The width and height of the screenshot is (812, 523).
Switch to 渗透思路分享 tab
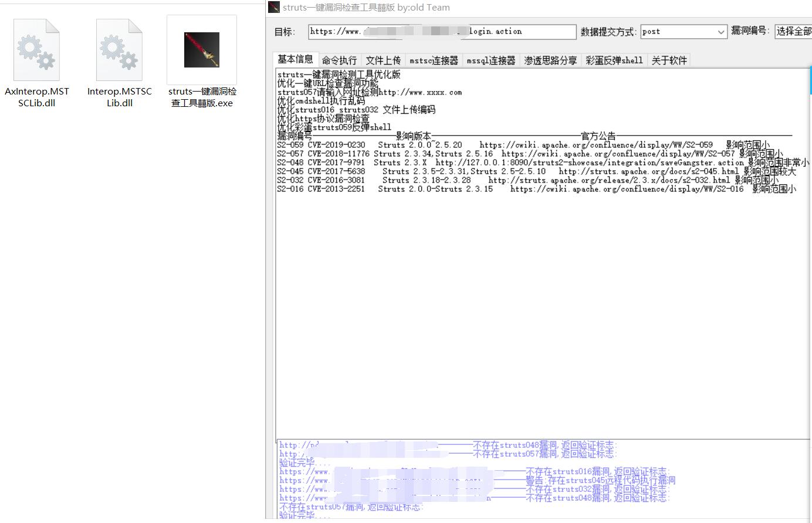click(x=550, y=60)
